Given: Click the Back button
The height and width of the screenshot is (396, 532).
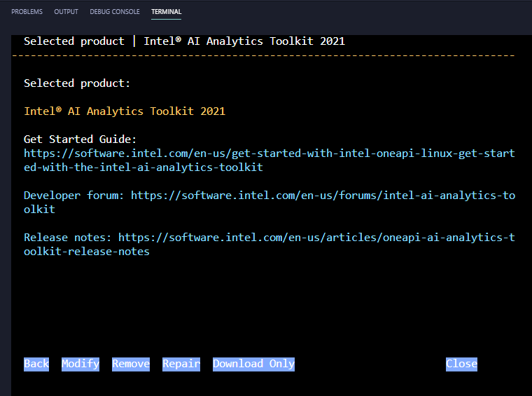Looking at the screenshot, I should [x=36, y=364].
